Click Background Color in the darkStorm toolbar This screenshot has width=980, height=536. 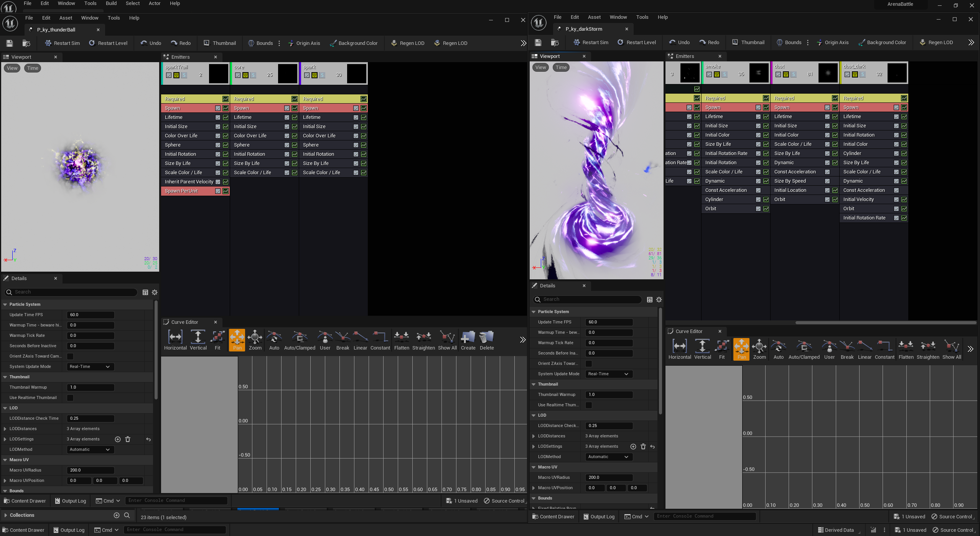(x=882, y=42)
